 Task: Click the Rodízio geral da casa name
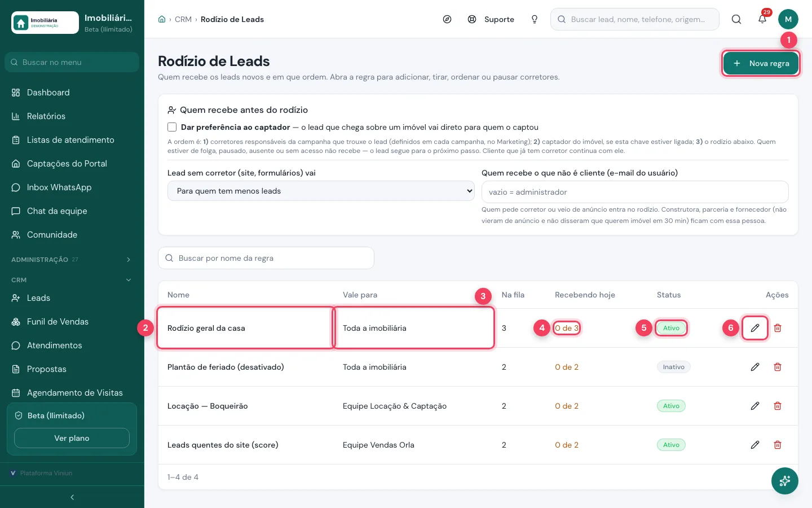click(x=206, y=328)
